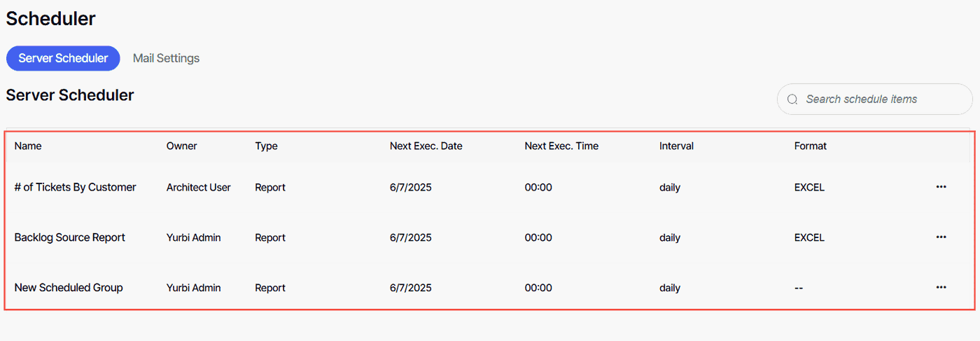Screen dimensions: 980x341
Task: Open three-dot menu for Backlog Source Report
Action: 941,237
